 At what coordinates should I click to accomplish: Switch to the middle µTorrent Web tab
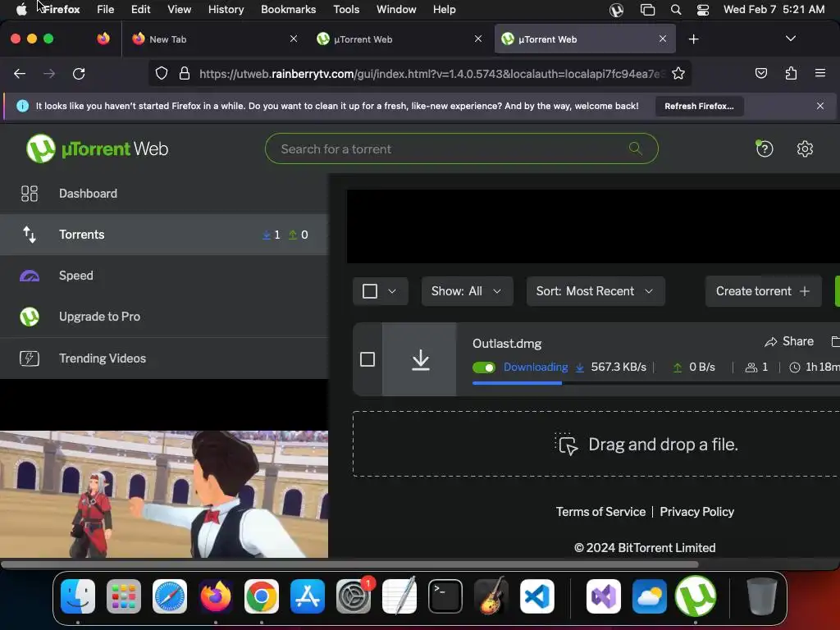pyautogui.click(x=399, y=39)
